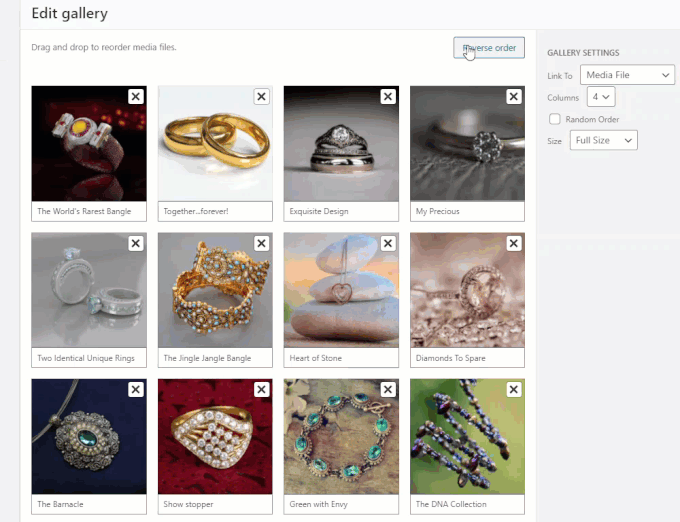Image resolution: width=680 pixels, height=522 pixels.
Task: Remove the Show stopper ring image
Action: point(262,389)
